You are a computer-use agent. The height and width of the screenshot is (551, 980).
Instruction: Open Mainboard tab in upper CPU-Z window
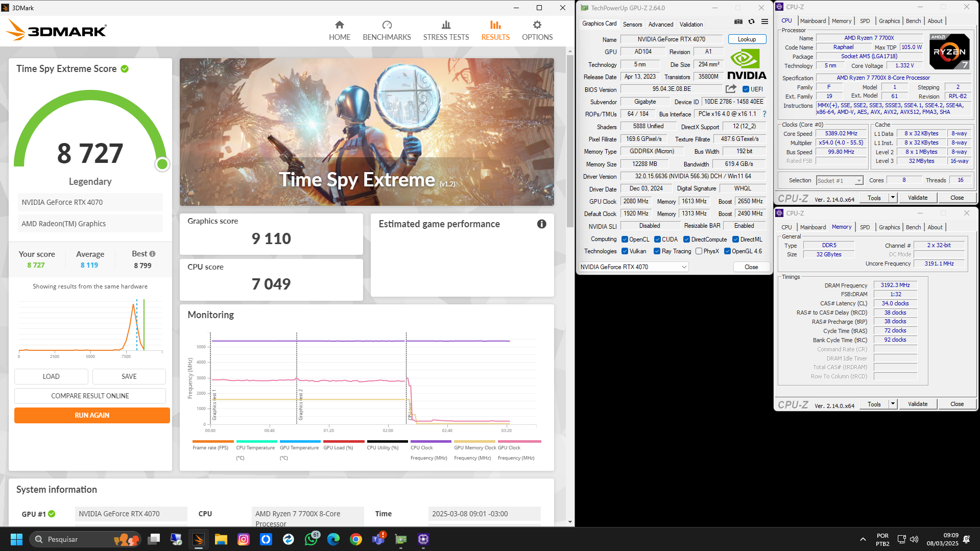click(x=812, y=21)
